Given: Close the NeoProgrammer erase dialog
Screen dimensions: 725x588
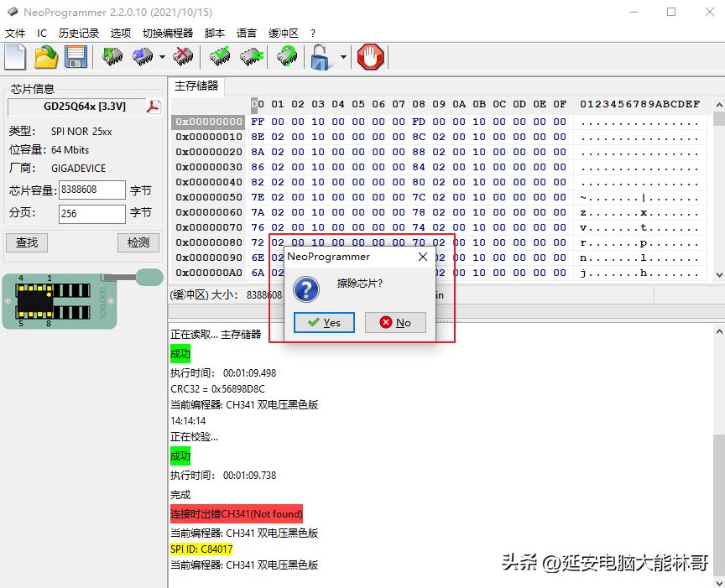Looking at the screenshot, I should pos(422,257).
